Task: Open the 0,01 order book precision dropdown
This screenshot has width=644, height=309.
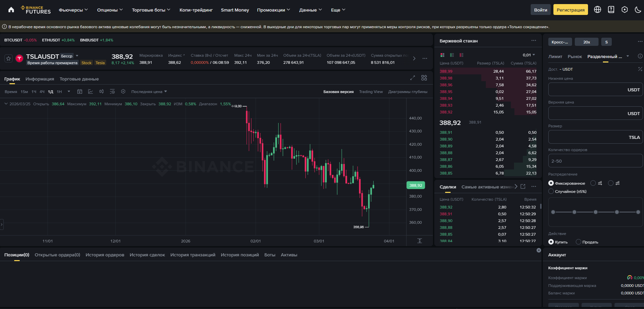Action: coord(529,54)
